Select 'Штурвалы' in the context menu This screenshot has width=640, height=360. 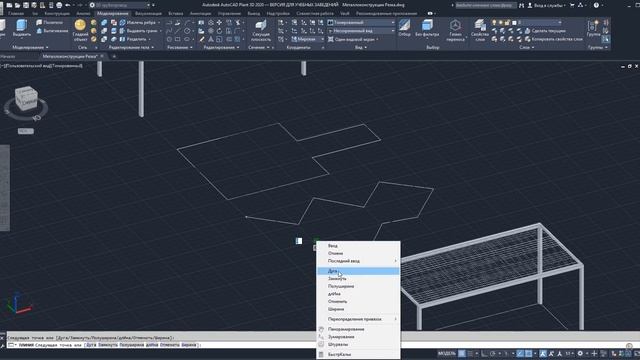click(358, 344)
